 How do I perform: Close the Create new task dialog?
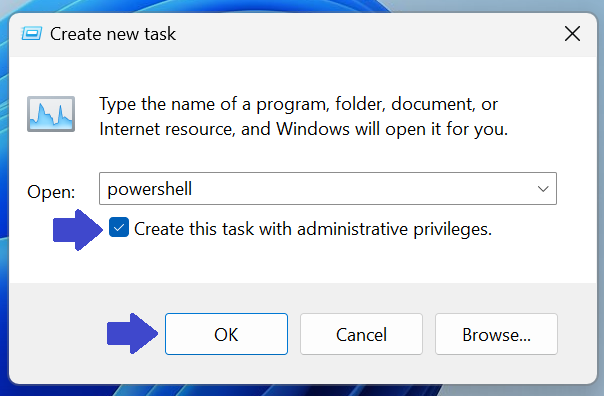click(572, 34)
